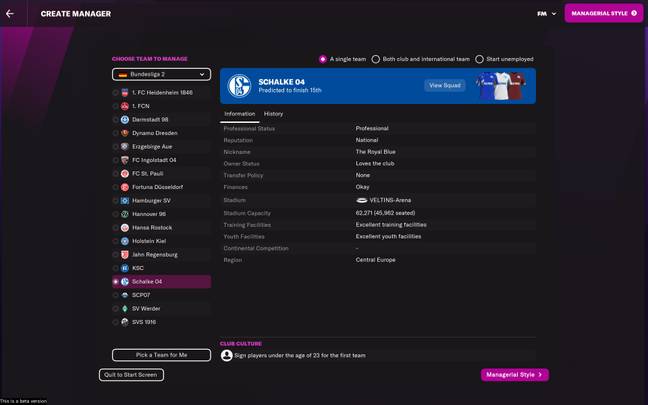
Task: Click The Royal Blue nickname value
Action: click(376, 152)
